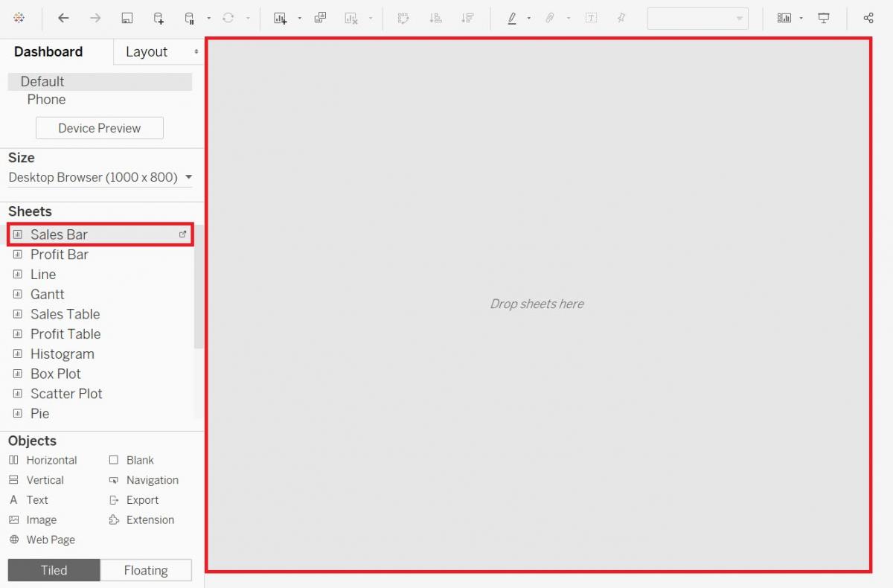Switch to Tiled layout mode
This screenshot has width=893, height=588.
(x=54, y=570)
